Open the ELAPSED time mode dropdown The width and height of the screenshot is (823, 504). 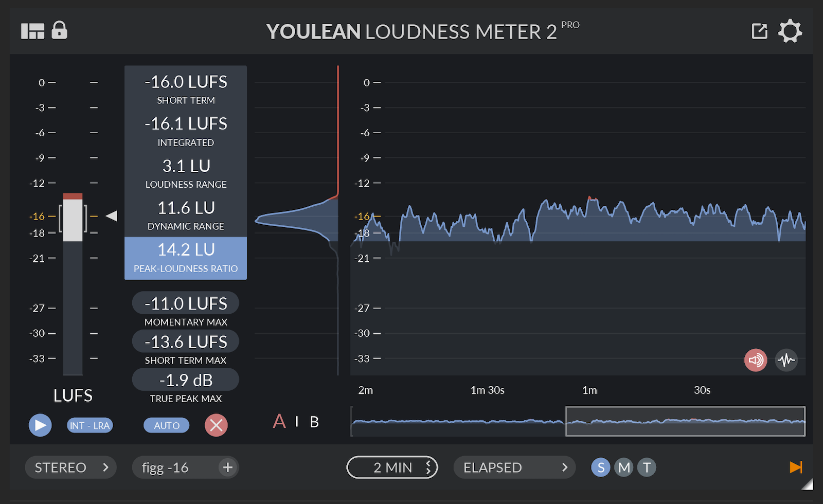click(x=514, y=467)
